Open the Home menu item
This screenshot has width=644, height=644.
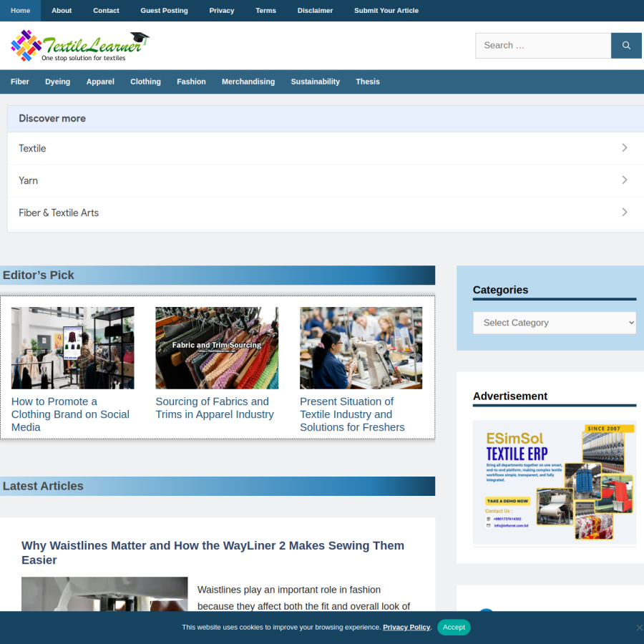tap(20, 11)
